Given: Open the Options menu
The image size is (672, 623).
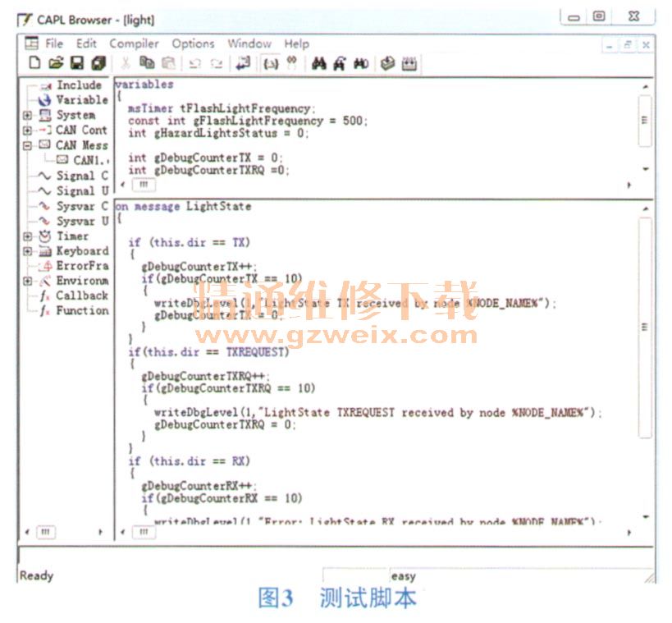Looking at the screenshot, I should (193, 44).
